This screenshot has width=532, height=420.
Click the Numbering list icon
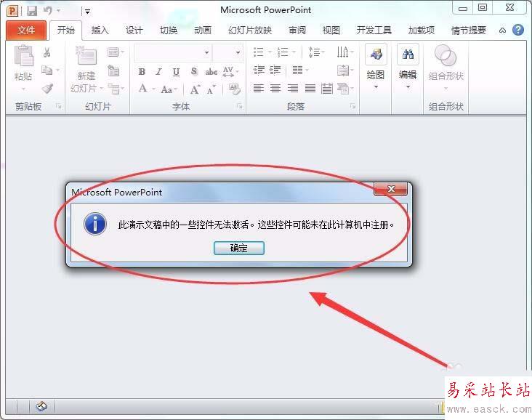coord(283,52)
